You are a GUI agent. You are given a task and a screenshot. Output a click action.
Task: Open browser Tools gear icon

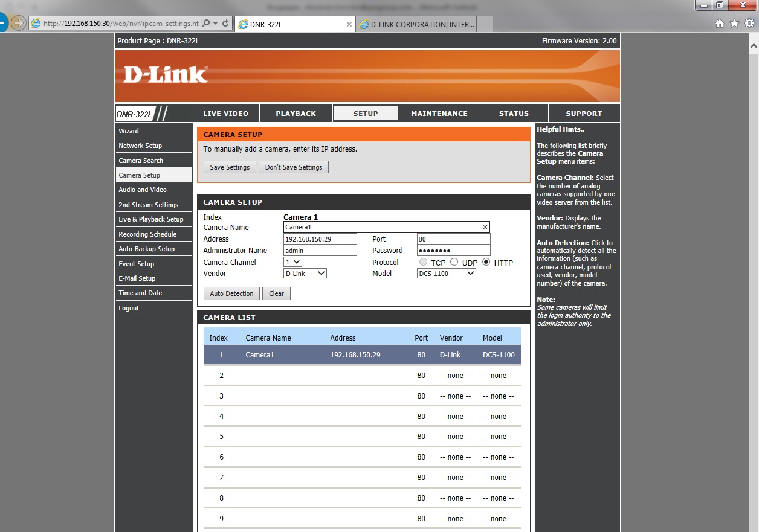749,24
